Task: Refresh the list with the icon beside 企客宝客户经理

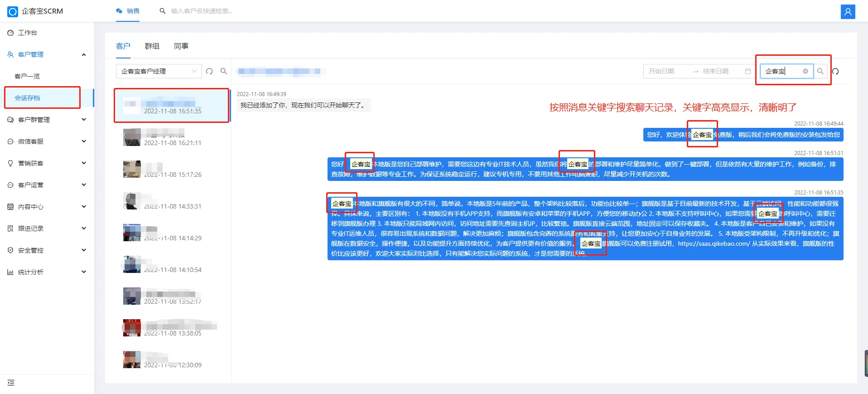Action: pyautogui.click(x=209, y=71)
